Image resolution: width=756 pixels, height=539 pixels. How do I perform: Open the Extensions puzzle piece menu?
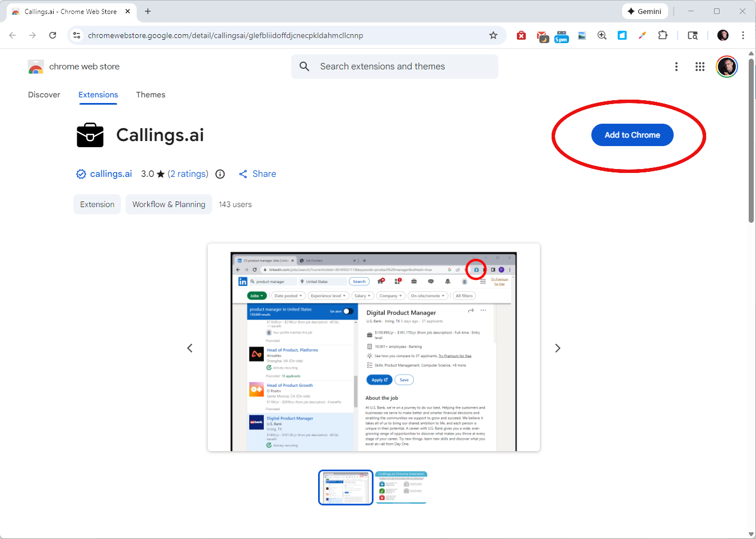662,35
